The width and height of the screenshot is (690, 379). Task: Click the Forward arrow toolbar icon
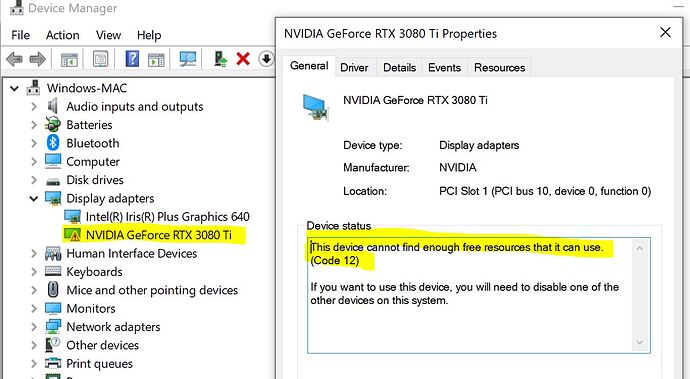pyautogui.click(x=37, y=59)
